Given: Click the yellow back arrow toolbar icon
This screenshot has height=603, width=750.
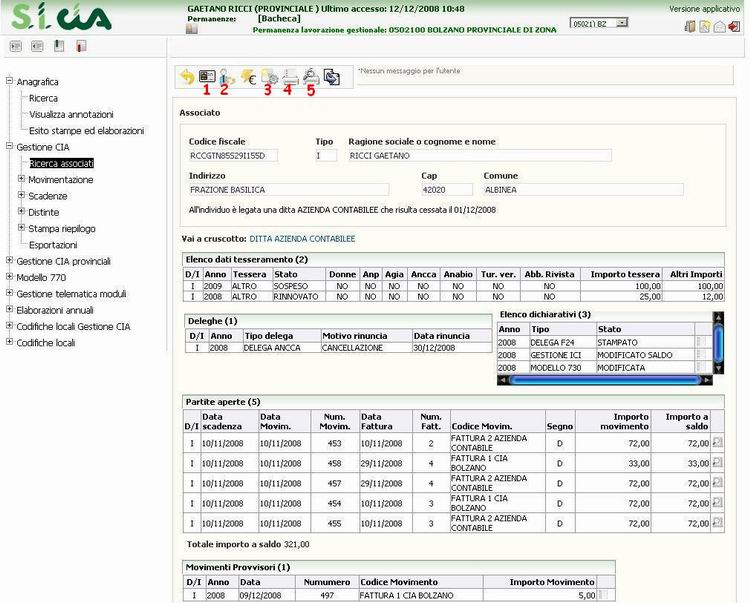Looking at the screenshot, I should [187, 77].
